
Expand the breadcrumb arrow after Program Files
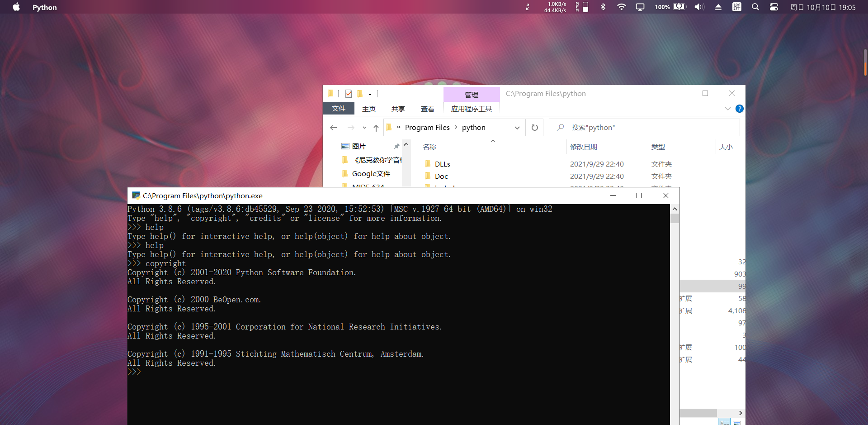tap(456, 127)
